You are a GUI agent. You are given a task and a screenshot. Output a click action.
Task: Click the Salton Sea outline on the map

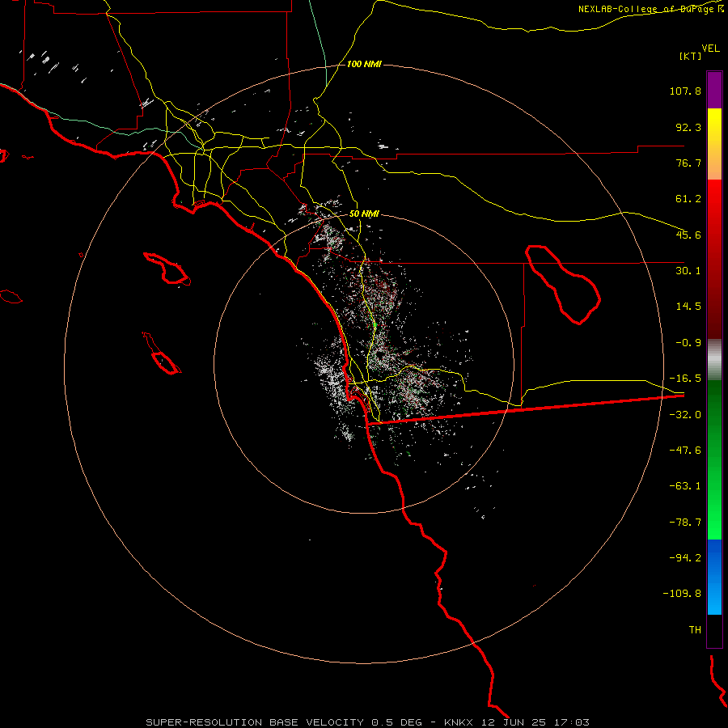pos(563,284)
